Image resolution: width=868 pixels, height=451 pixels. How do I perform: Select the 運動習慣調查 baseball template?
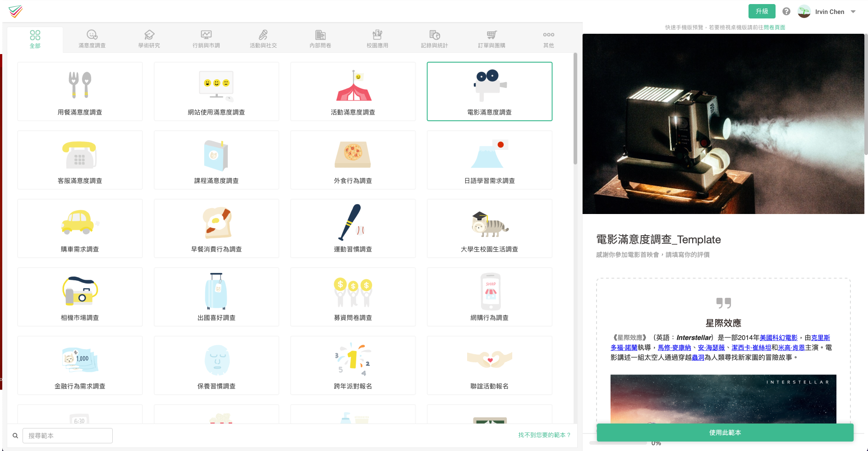click(x=353, y=228)
